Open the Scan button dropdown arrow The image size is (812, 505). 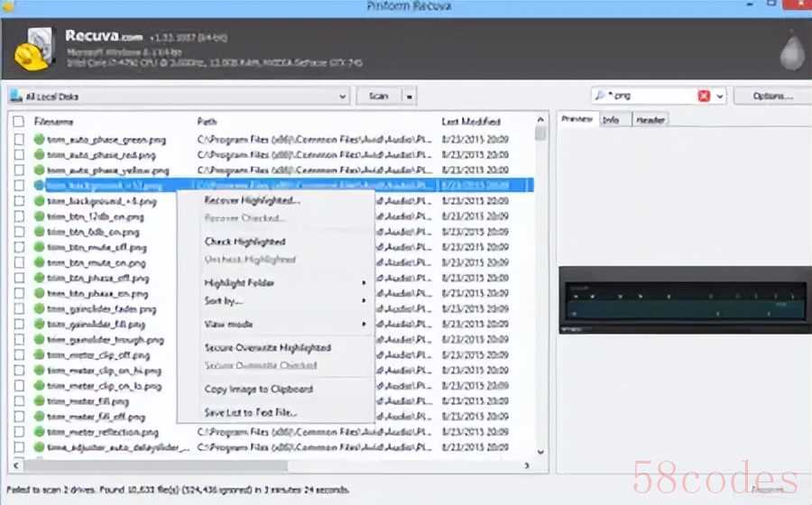[x=409, y=96]
